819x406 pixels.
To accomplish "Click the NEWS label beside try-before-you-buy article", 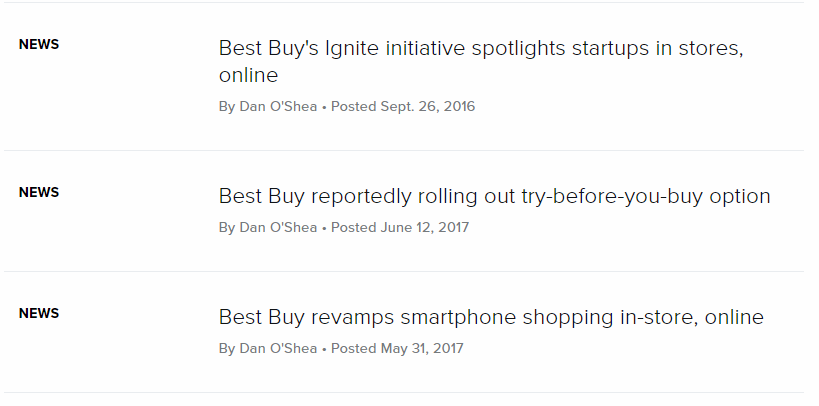I will [x=39, y=192].
